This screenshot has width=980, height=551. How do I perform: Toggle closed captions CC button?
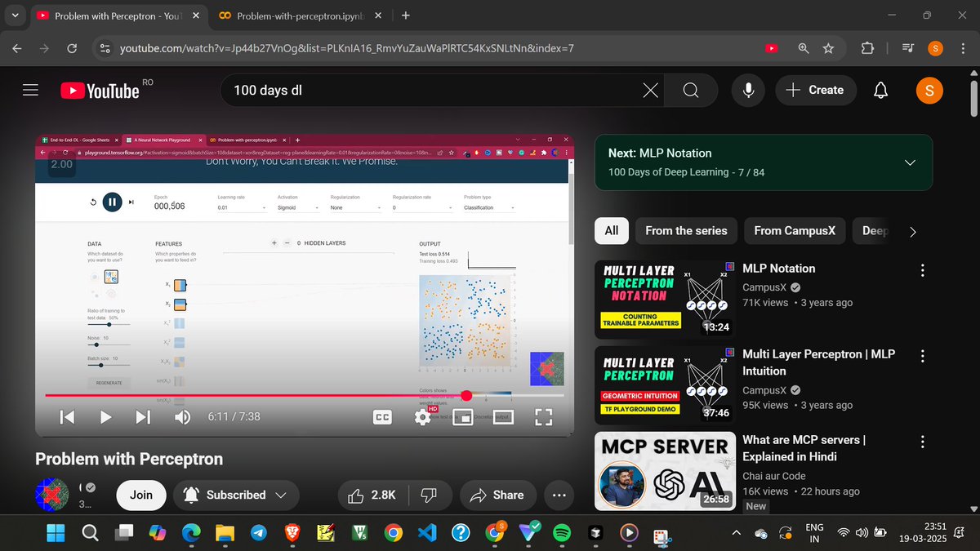coord(381,417)
